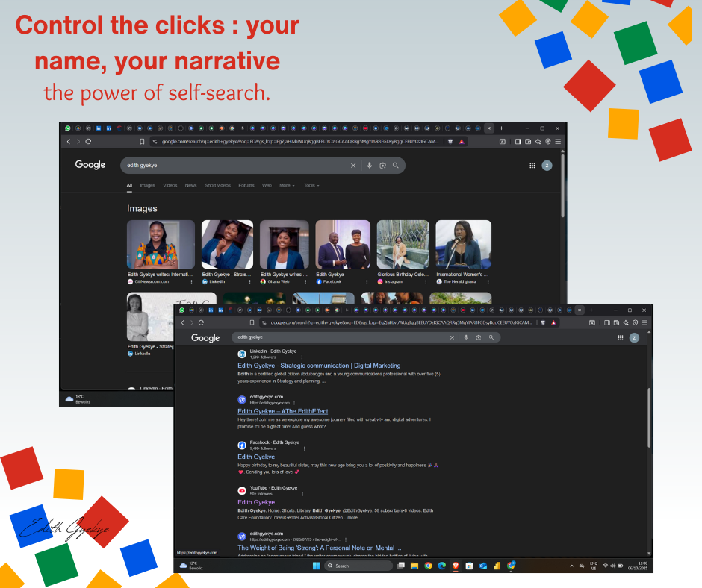Open the browser hamburger menu in the front window

(x=645, y=322)
